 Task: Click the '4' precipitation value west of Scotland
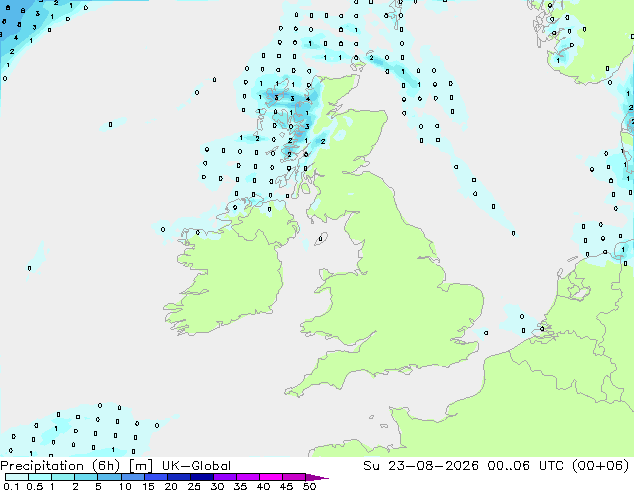coord(308,99)
